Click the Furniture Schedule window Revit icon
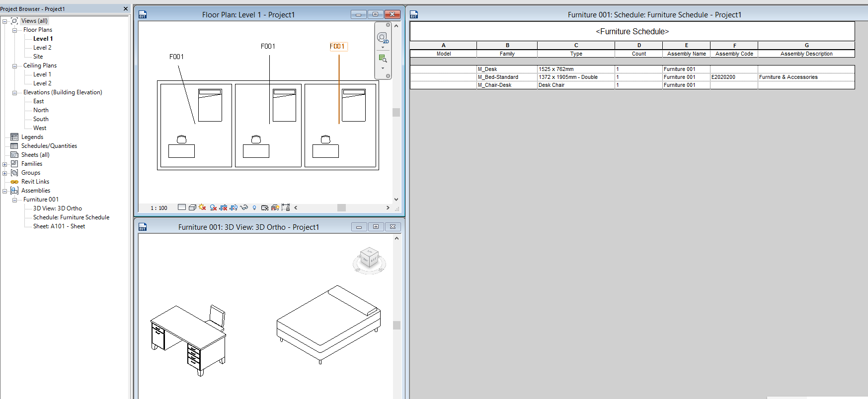This screenshot has height=399, width=868. [x=414, y=14]
